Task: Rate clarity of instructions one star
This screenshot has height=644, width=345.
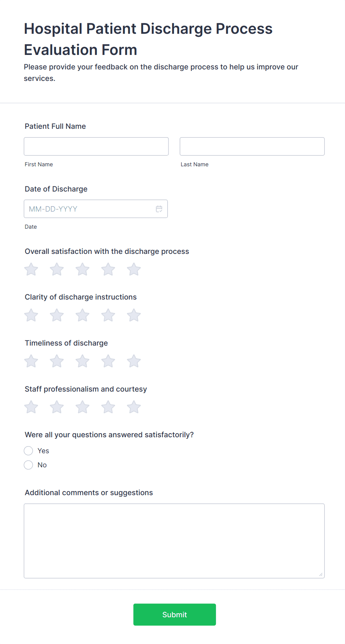Action: tap(31, 316)
